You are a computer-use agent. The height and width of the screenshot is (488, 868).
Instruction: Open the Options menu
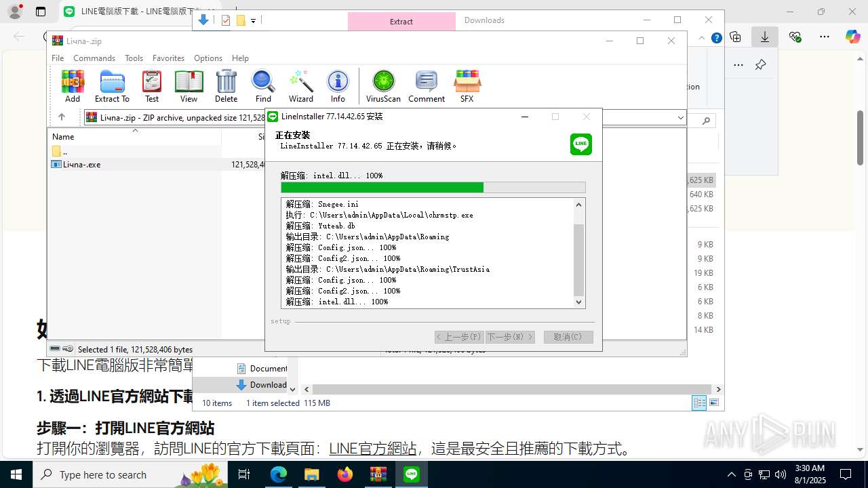coord(208,58)
